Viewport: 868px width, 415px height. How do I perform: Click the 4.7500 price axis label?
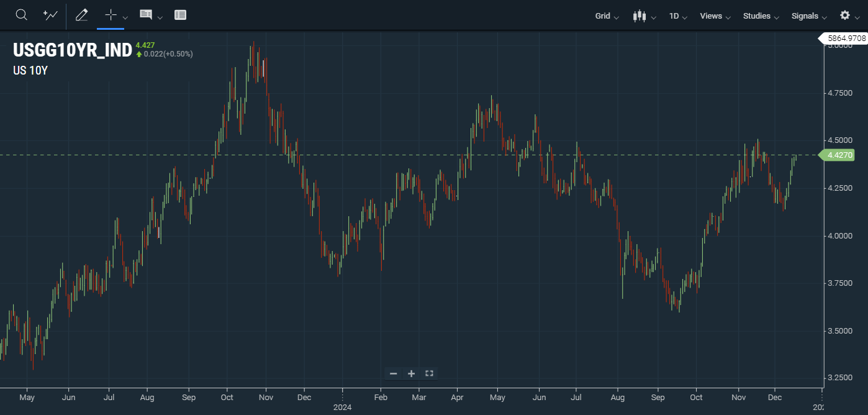point(840,93)
